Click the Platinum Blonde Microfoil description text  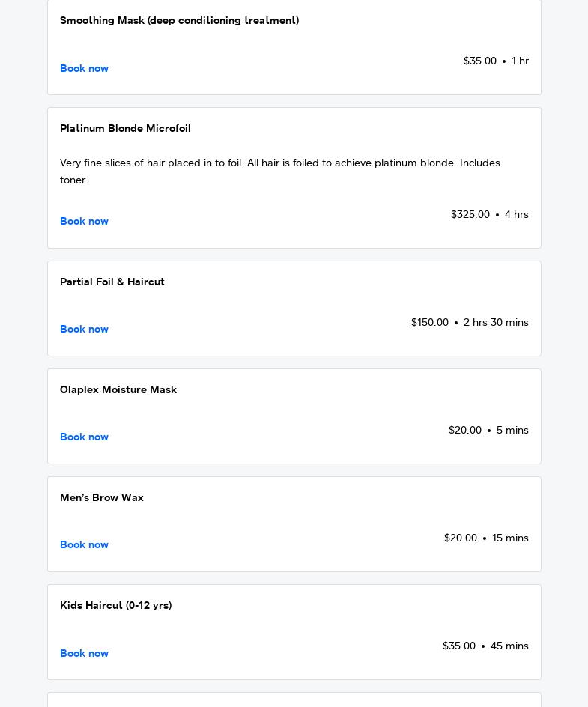tap(279, 171)
